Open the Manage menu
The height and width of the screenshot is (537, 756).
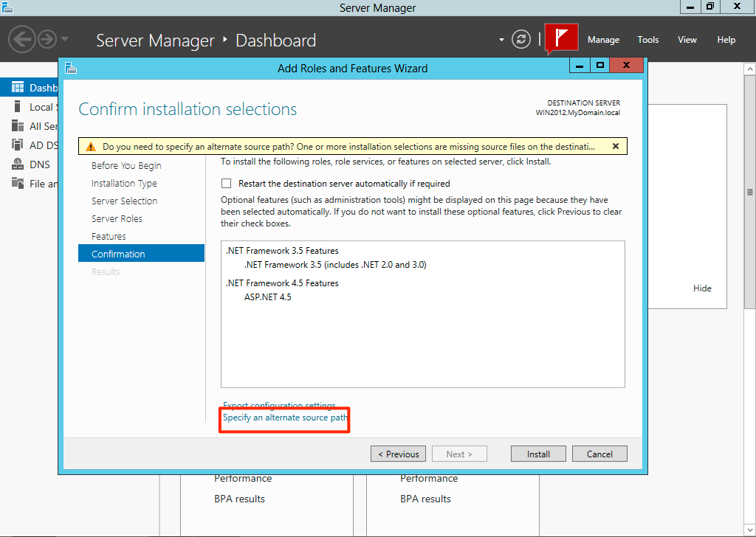tap(603, 40)
